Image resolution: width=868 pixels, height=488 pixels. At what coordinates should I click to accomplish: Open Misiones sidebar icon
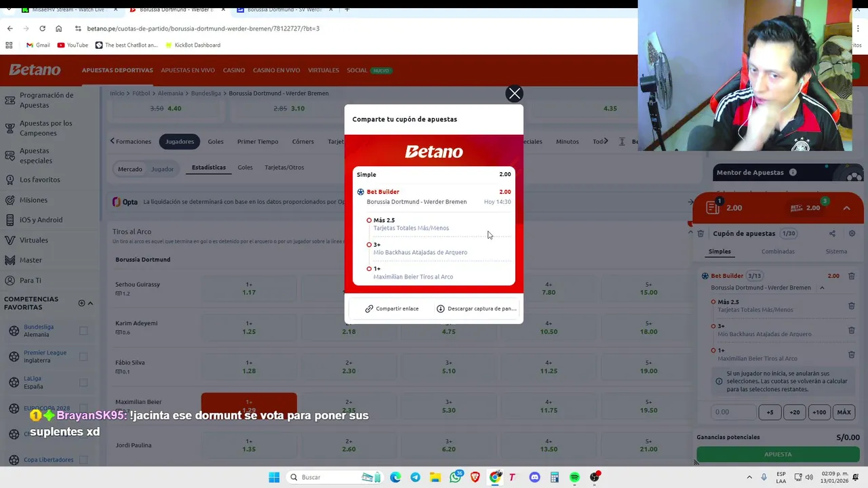(10, 200)
